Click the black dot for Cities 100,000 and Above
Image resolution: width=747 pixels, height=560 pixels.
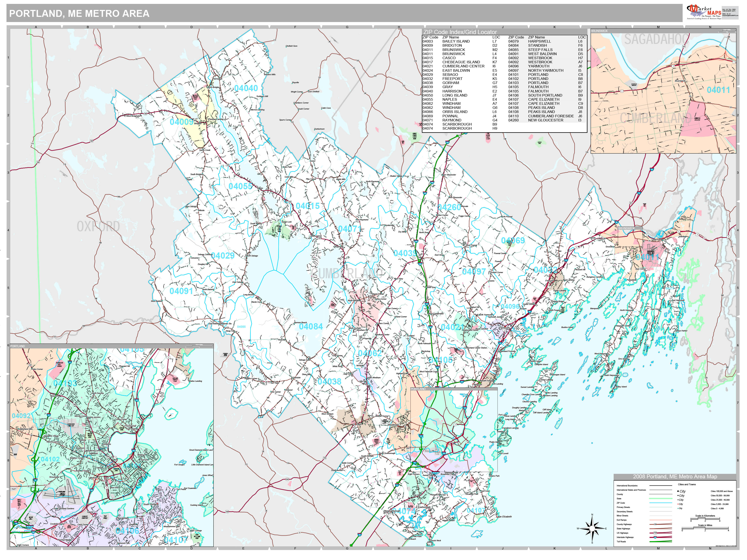pos(678,491)
